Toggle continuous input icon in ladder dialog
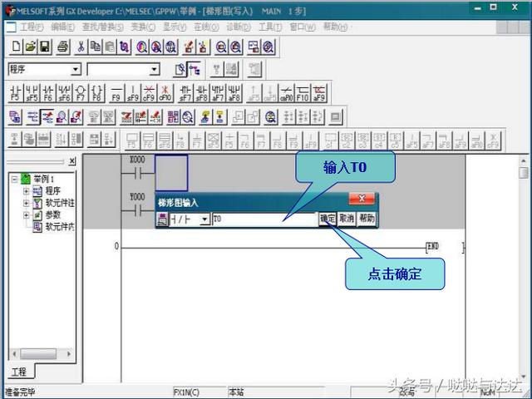This screenshot has height=399, width=532. click(162, 219)
